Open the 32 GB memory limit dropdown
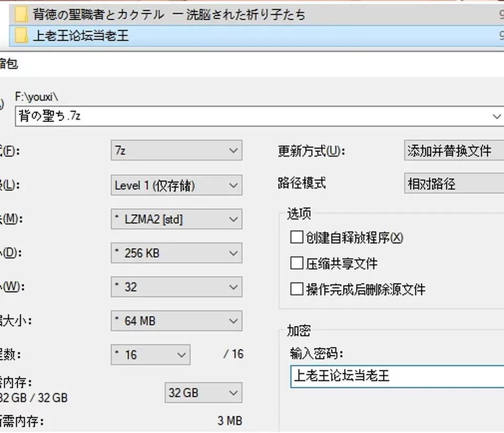Viewport: 504px width, 433px height. coord(204,393)
